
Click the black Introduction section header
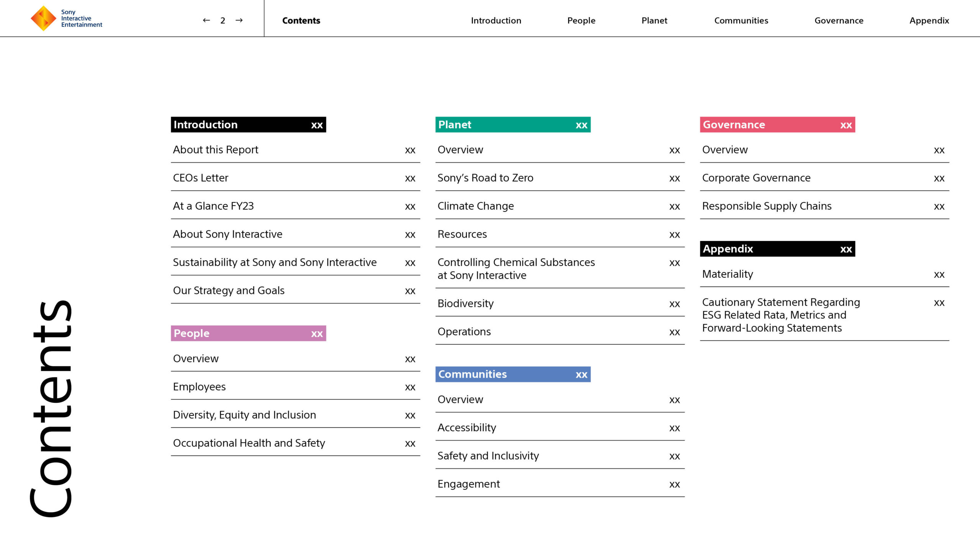click(248, 125)
